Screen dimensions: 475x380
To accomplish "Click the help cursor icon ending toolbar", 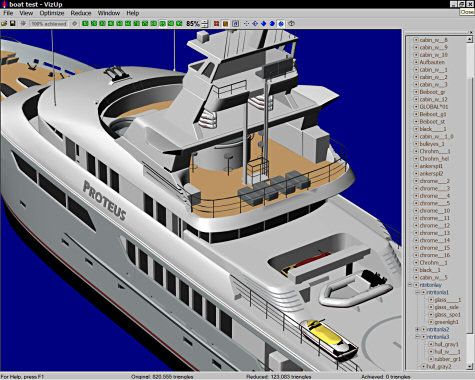I will 292,24.
